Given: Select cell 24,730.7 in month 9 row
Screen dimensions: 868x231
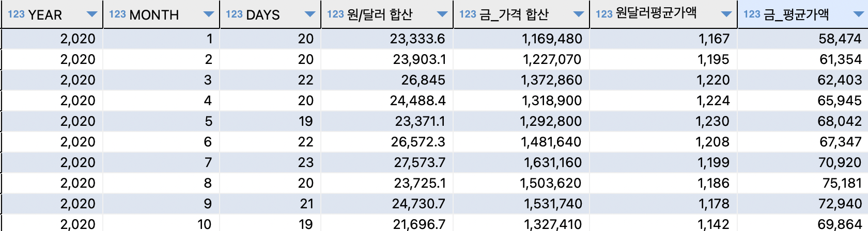Looking at the screenshot, I should click(x=387, y=204).
